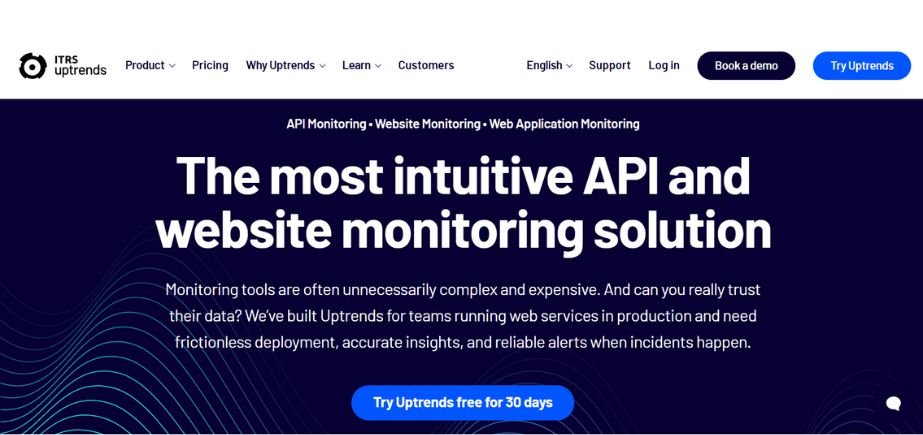The width and height of the screenshot is (923, 435).
Task: Expand the Learn dropdown menu
Action: 361,65
